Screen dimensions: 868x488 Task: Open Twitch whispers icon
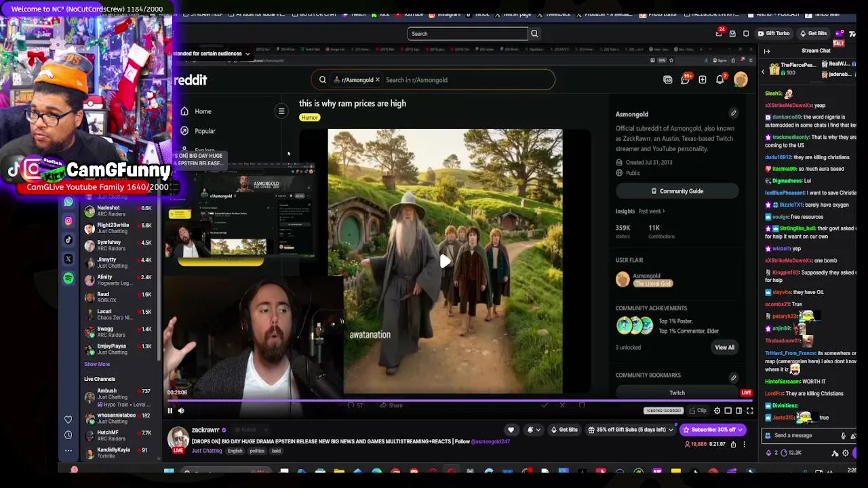tap(746, 33)
